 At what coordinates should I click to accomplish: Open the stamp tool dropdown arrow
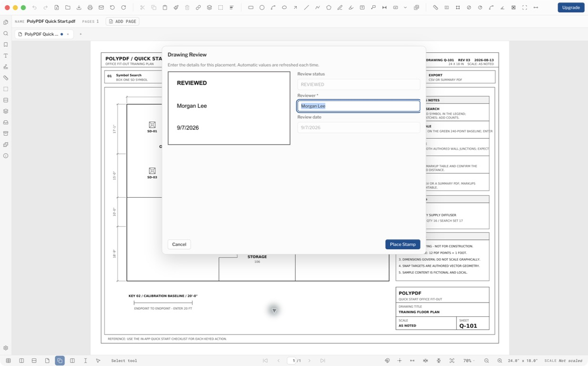click(x=405, y=8)
